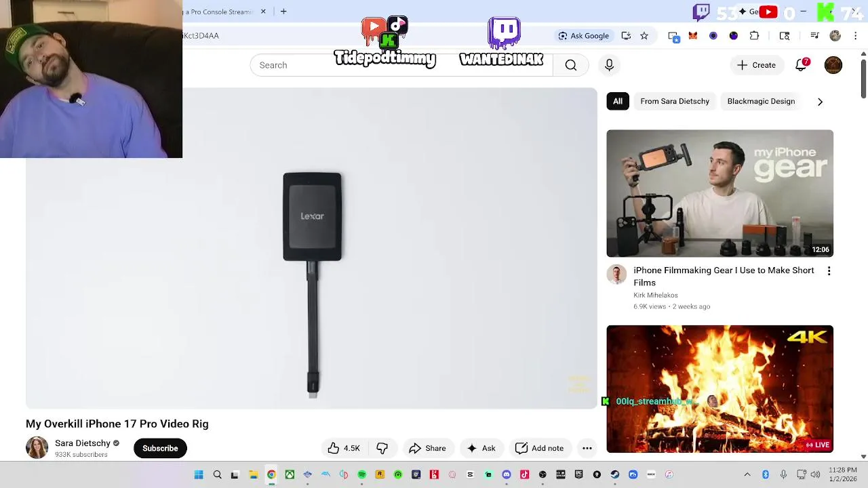This screenshot has width=868, height=488.
Task: Share the video
Action: [427, 448]
